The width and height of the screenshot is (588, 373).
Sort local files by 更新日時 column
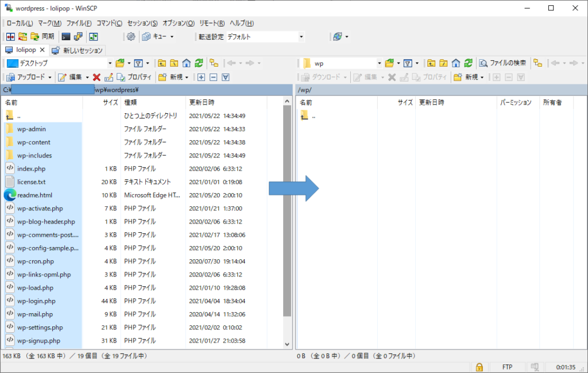tap(202, 102)
